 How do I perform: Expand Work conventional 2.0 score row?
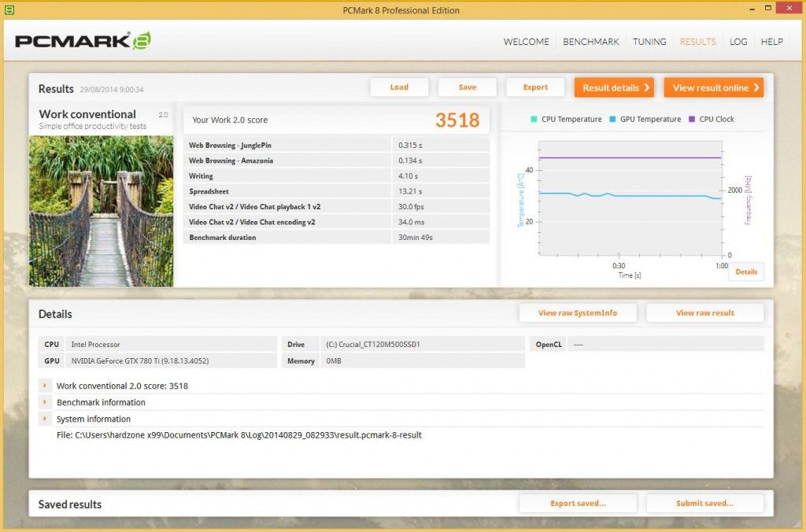(x=45, y=386)
